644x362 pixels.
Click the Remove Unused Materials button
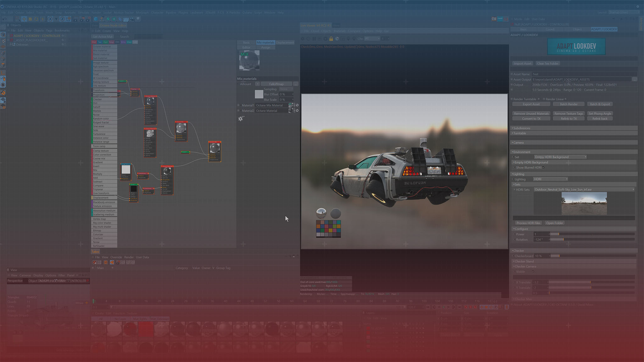click(x=531, y=114)
